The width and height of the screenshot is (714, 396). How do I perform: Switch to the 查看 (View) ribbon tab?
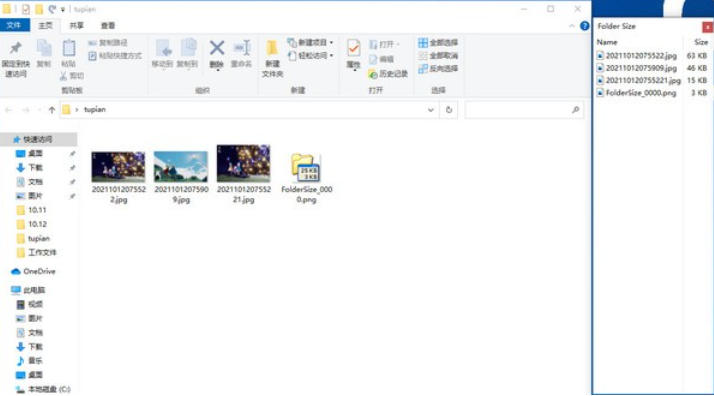click(x=108, y=25)
